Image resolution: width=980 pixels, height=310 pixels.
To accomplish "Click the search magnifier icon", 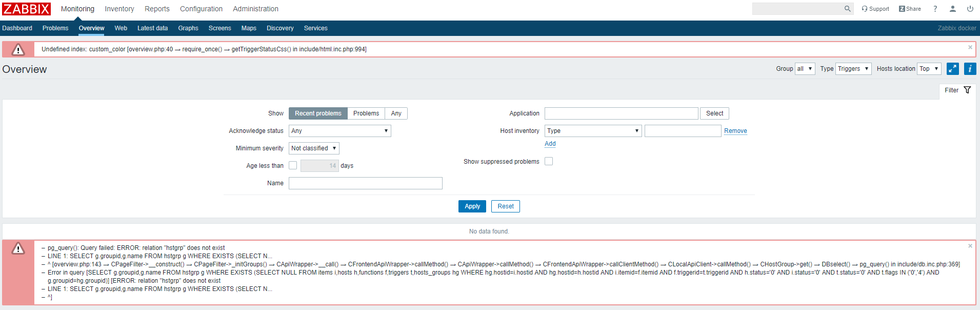I will (x=848, y=9).
